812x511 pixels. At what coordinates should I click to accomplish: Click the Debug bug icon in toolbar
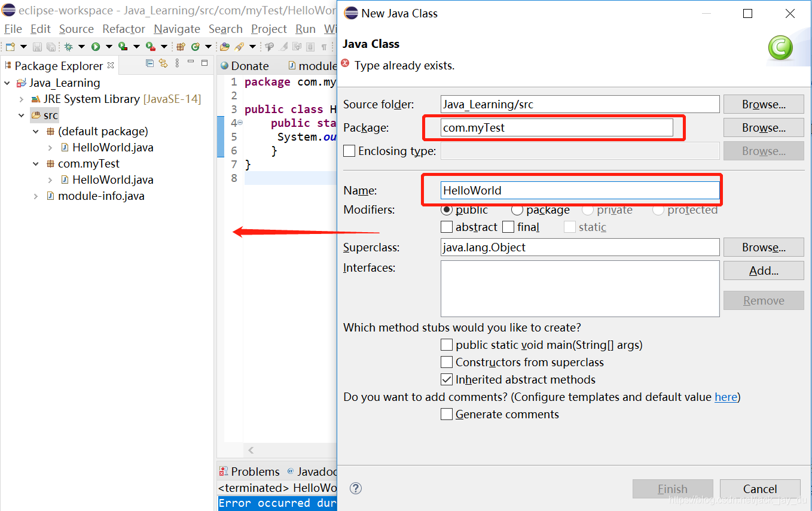tap(68, 47)
